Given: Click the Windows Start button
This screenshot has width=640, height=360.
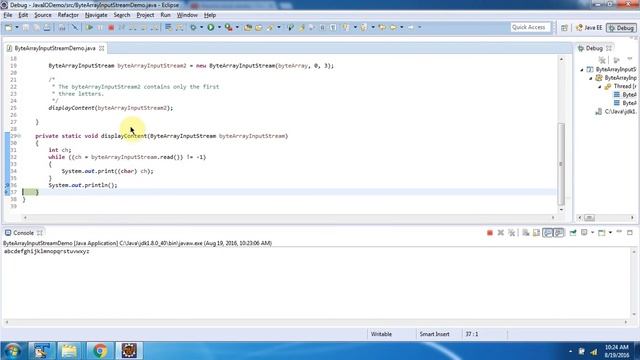Looking at the screenshot, I should (13, 351).
